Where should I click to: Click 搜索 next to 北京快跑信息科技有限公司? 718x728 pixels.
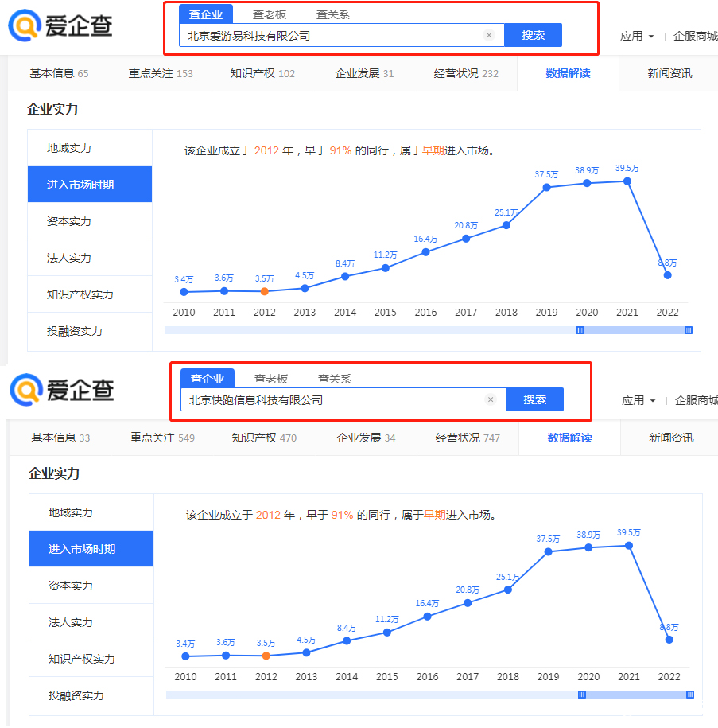[x=534, y=399]
